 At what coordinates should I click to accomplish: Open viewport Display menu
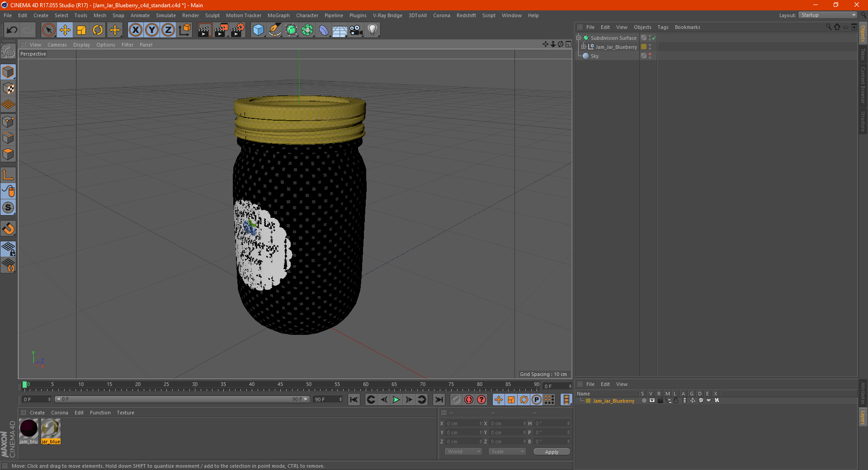[81, 45]
